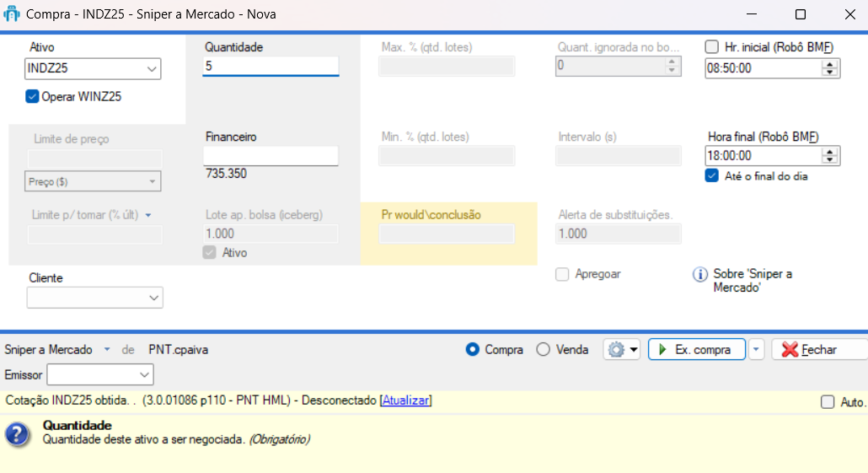Open the Cliente dropdown list

tap(153, 298)
